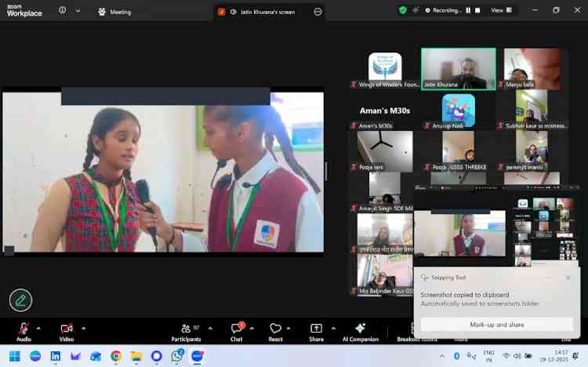Viewport: 588px width, 367px height.
Task: Unmute microphone with the Audio button
Action: pyautogui.click(x=24, y=329)
